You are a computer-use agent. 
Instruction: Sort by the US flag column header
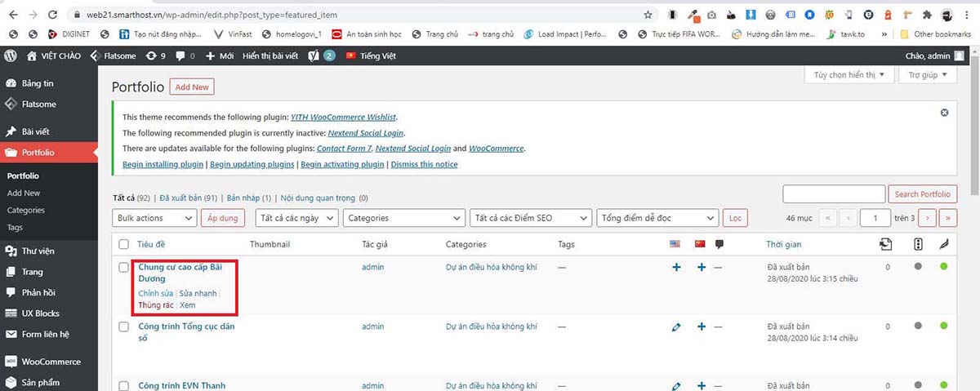pos(675,244)
